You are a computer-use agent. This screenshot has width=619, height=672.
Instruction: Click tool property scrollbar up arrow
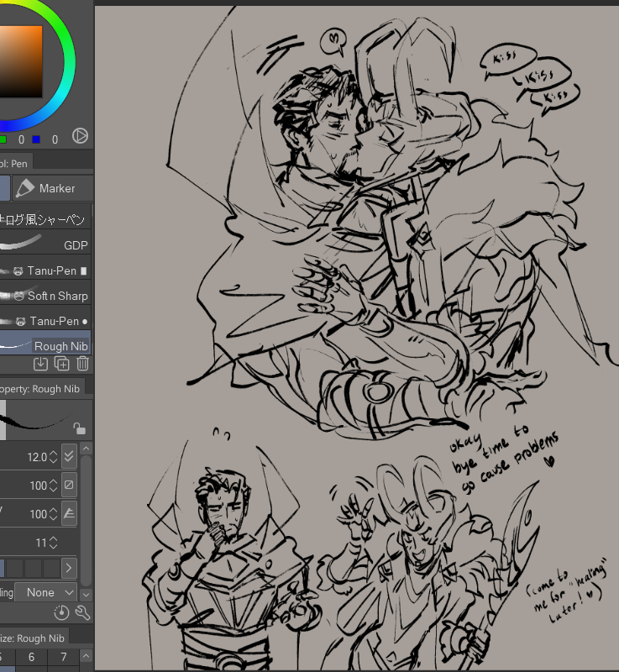point(87,449)
